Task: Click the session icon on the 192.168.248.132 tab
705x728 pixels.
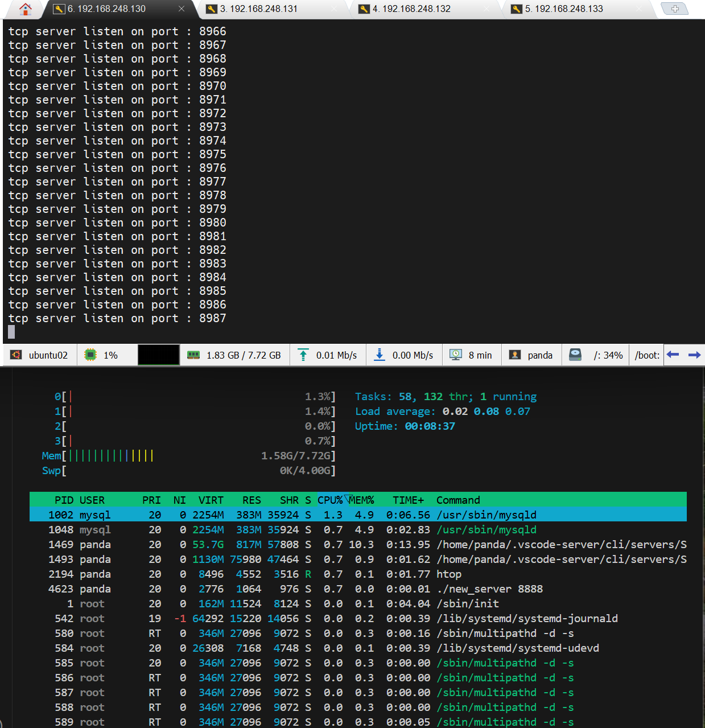Action: pyautogui.click(x=364, y=9)
